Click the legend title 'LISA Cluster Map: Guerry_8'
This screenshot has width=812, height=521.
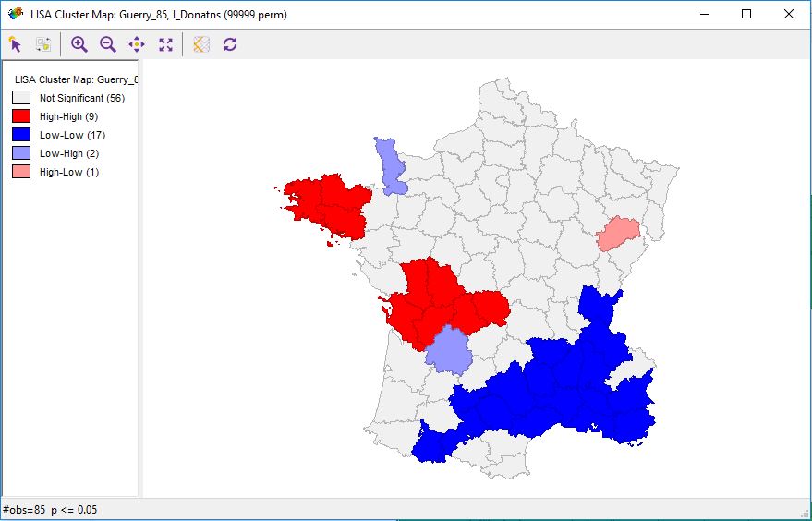point(77,79)
